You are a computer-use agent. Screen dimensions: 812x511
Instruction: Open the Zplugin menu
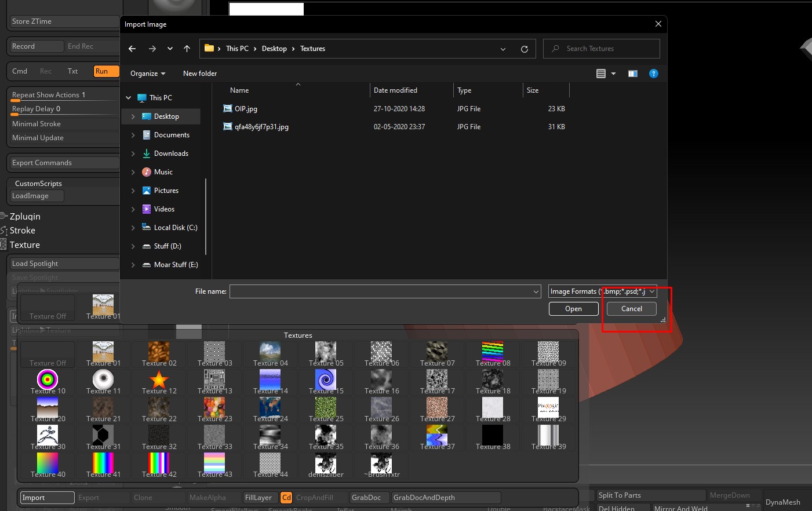pyautogui.click(x=25, y=217)
